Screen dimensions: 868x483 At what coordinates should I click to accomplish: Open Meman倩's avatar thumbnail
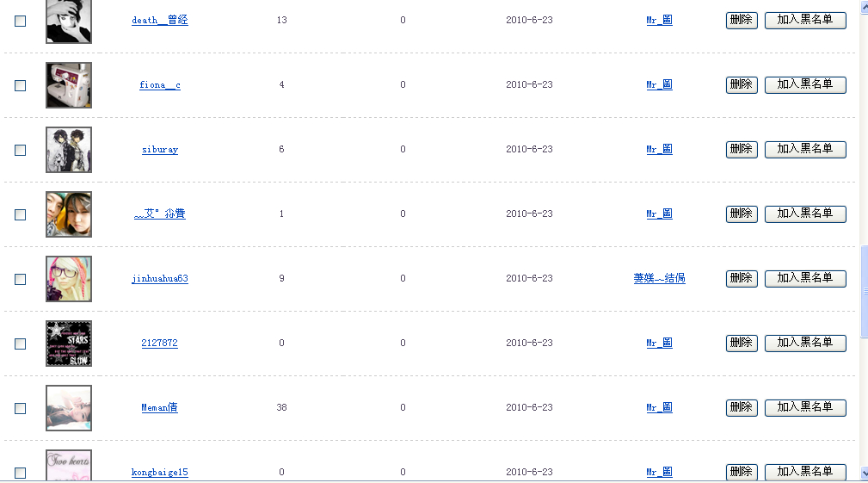tap(69, 408)
